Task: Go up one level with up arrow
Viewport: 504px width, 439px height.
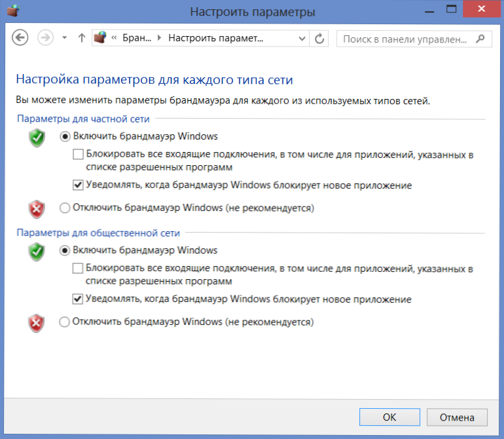Action: (82, 38)
